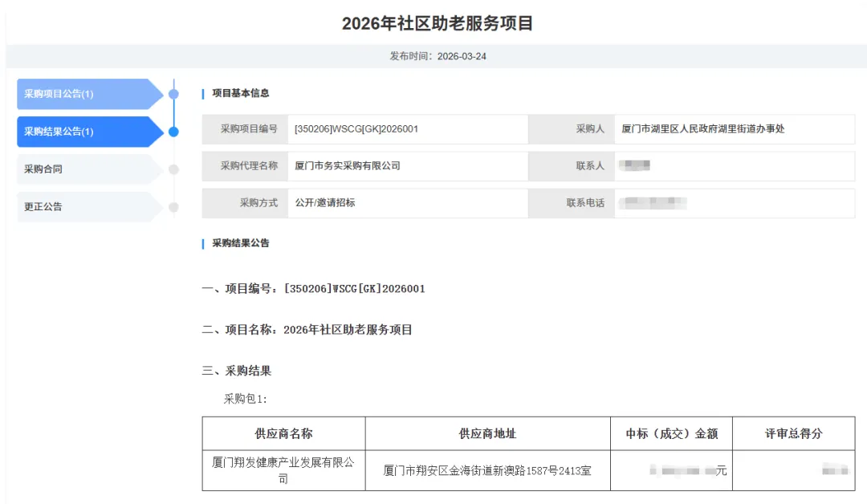Click the timeline dot beside 采购项目公告
The width and height of the screenshot is (867, 504).
pos(173,93)
